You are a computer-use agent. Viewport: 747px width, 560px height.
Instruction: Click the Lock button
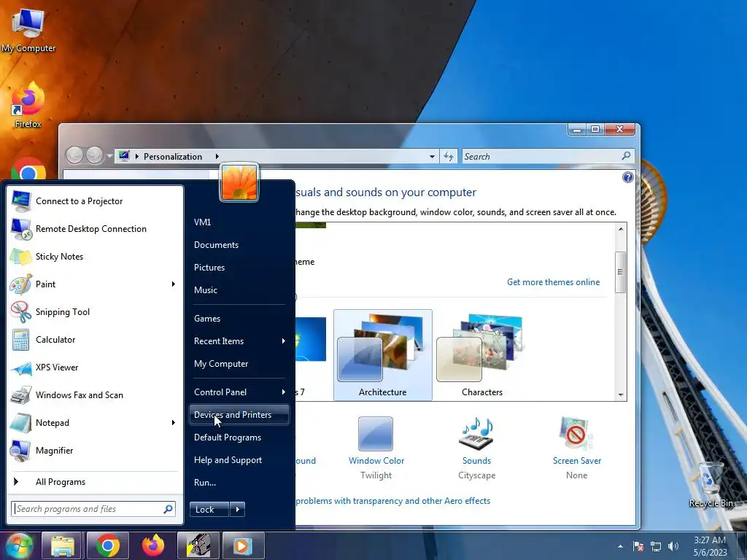[209, 510]
